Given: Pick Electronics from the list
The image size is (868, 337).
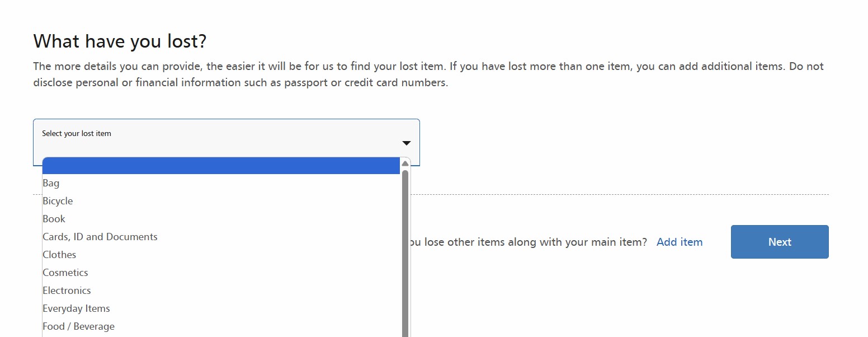Looking at the screenshot, I should 221,291.
